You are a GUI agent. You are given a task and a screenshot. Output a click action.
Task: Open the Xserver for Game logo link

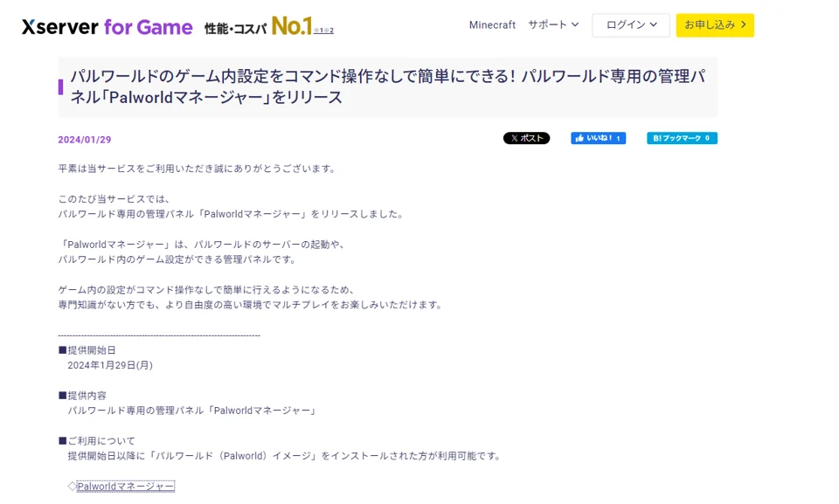107,26
